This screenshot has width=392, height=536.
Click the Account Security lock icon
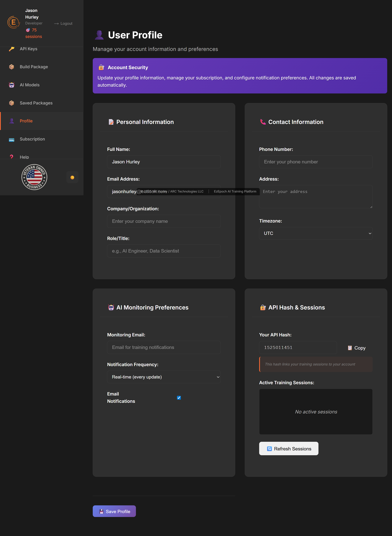[x=101, y=67]
